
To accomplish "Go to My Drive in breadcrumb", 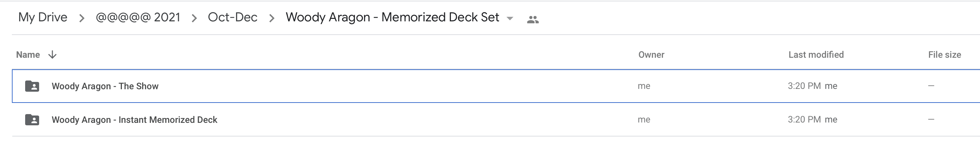I will coord(43,17).
